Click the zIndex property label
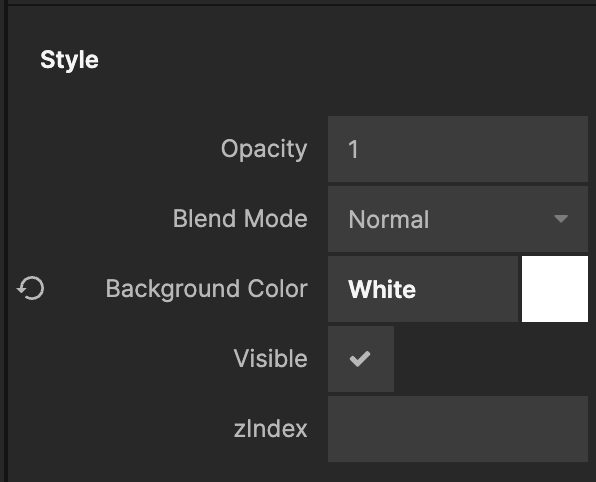Viewport: 596px width, 482px height. (270, 429)
